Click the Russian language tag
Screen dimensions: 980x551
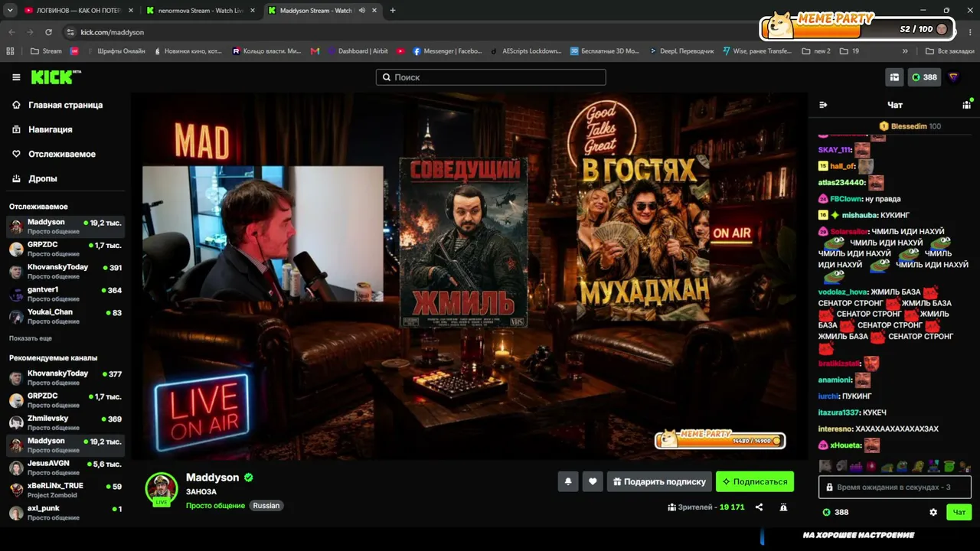266,506
